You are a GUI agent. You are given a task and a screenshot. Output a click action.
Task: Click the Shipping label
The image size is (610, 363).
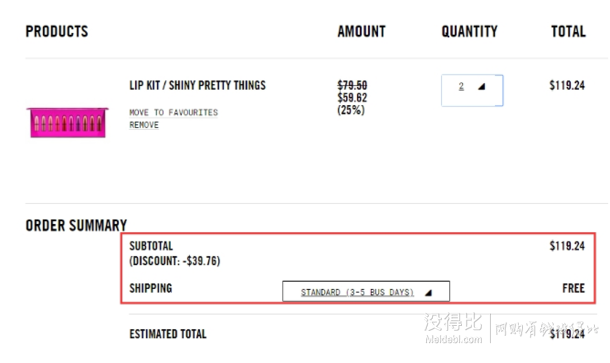pos(151,288)
